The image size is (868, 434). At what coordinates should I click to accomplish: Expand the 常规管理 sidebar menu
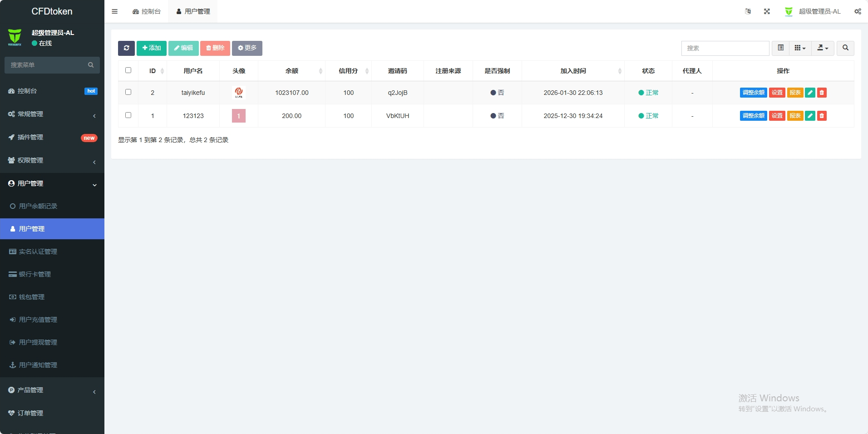click(x=52, y=114)
